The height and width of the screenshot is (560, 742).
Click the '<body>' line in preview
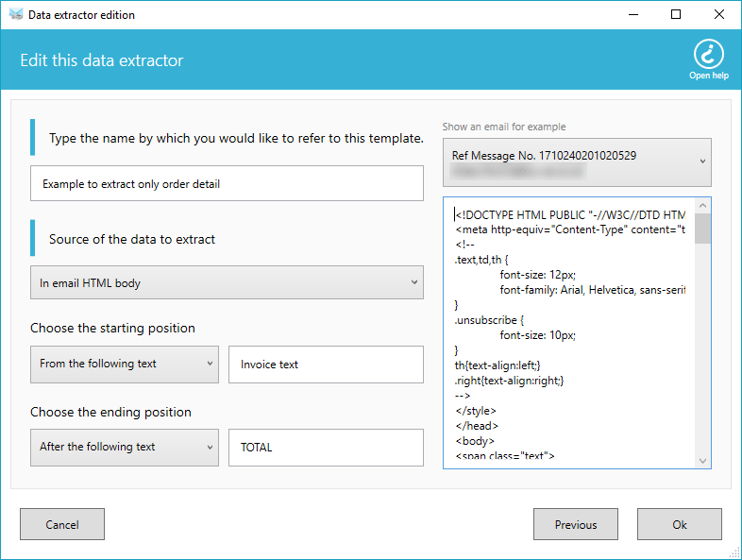[475, 441]
